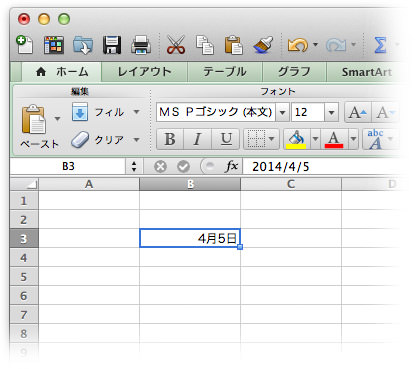
Task: Select column B header
Action: (x=190, y=184)
